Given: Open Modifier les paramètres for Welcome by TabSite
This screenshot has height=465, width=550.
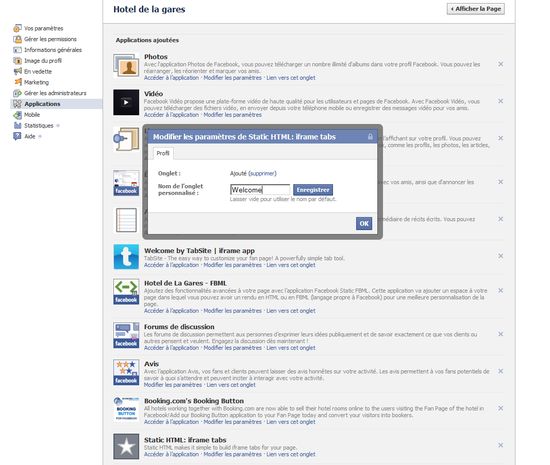Looking at the screenshot, I should [233, 265].
